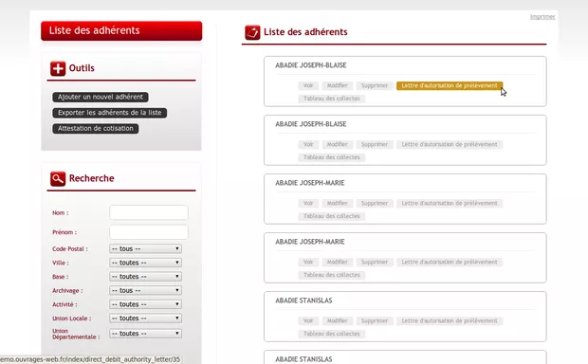
Task: Click Voir for ABADIE STANISLAS
Action: point(308,321)
